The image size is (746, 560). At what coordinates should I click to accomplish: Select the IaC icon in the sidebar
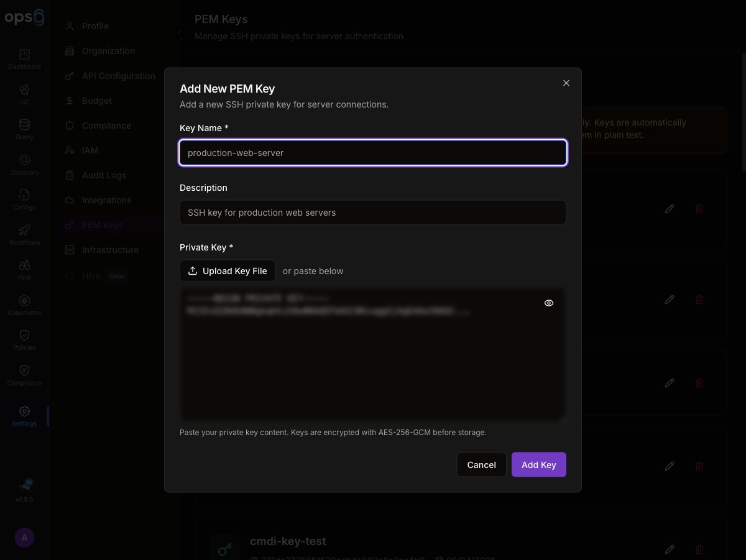point(24,92)
